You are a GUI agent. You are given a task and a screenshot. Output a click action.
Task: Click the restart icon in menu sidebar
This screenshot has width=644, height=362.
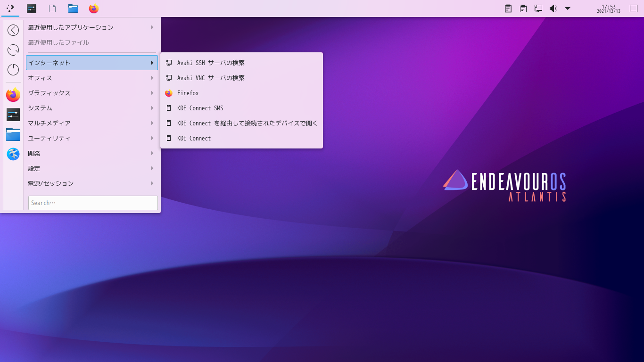tap(13, 50)
